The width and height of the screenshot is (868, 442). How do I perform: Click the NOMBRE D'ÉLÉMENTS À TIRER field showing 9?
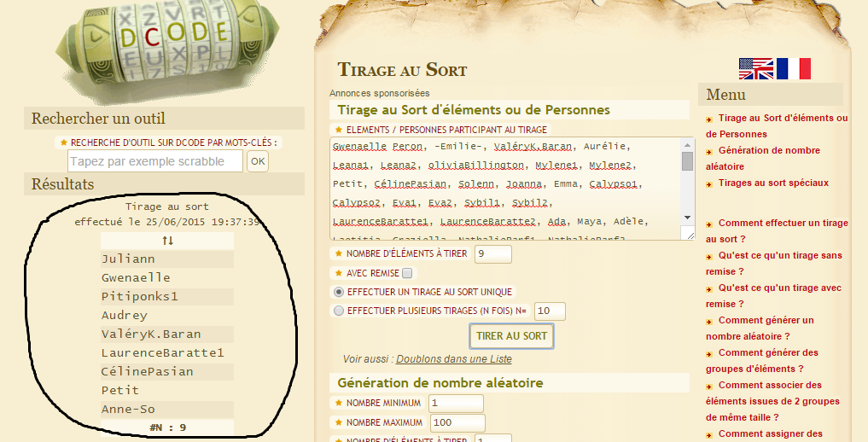pos(492,254)
